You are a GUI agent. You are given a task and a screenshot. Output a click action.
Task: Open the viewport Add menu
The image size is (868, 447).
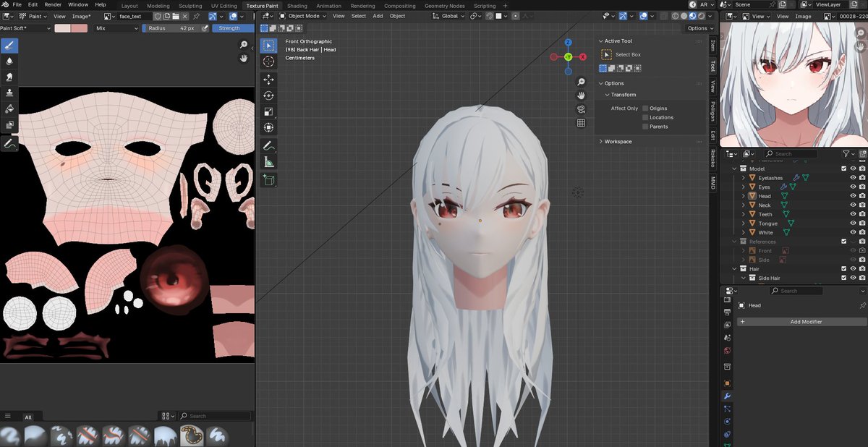click(x=378, y=16)
